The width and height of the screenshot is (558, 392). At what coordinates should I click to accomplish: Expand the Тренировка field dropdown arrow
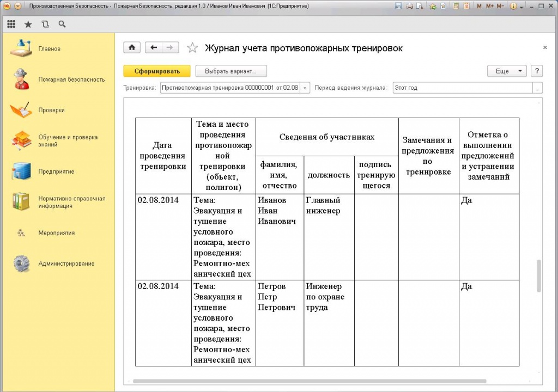(x=305, y=88)
